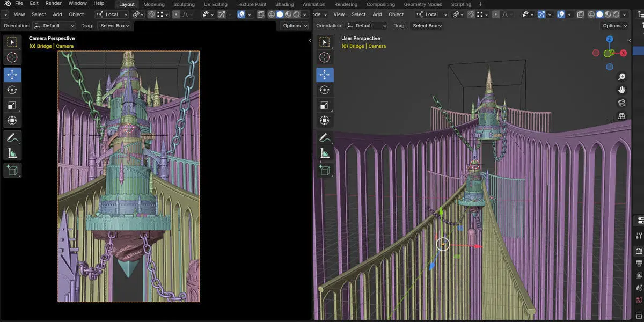Viewport: 644px width, 322px height.
Task: Toggle camera view with the camera icon
Action: coord(622,103)
